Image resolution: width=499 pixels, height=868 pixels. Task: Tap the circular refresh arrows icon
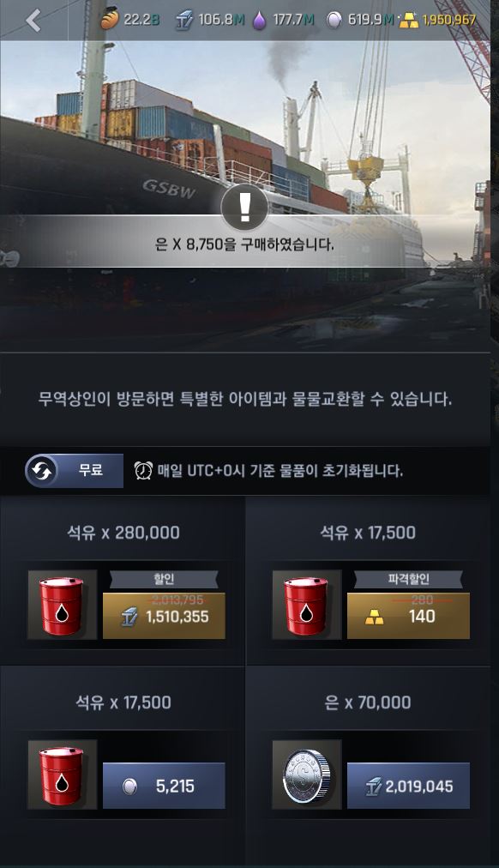point(41,471)
